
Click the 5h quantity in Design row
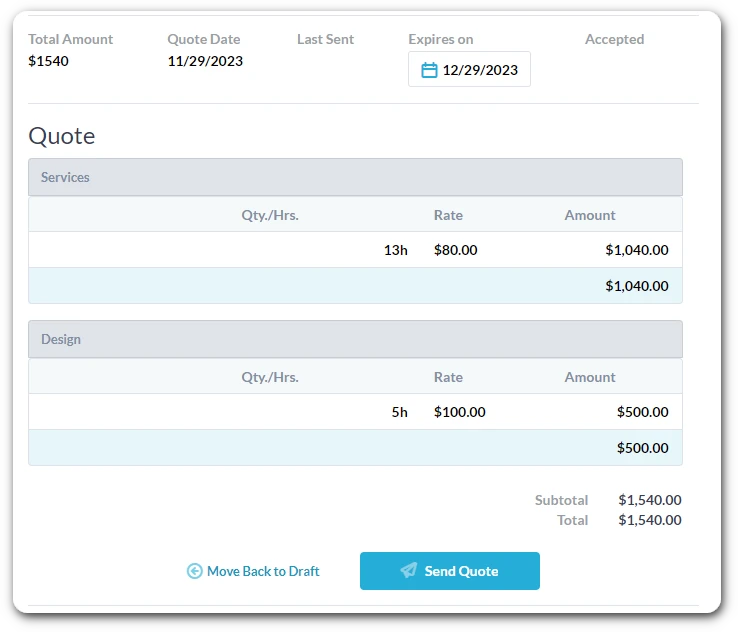399,412
